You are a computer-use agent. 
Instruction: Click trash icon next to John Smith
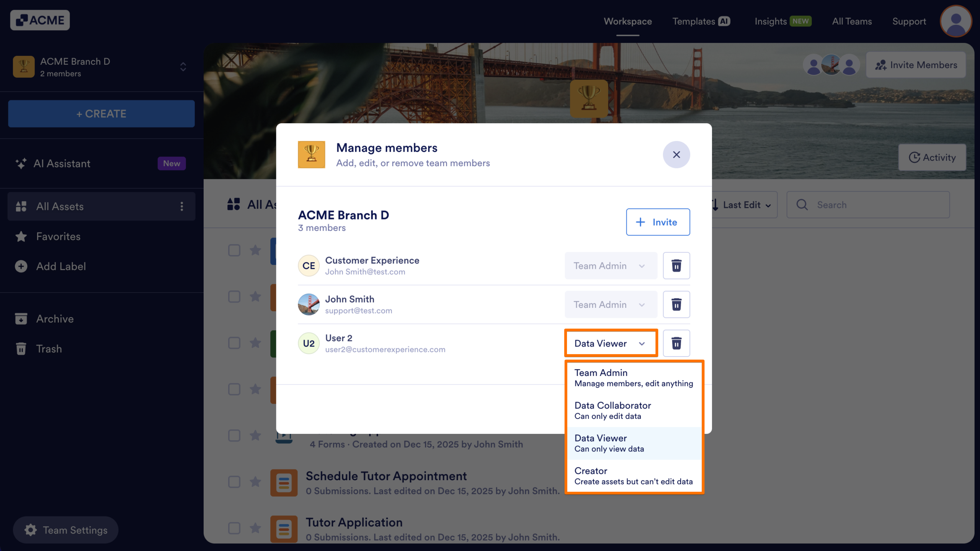(676, 304)
